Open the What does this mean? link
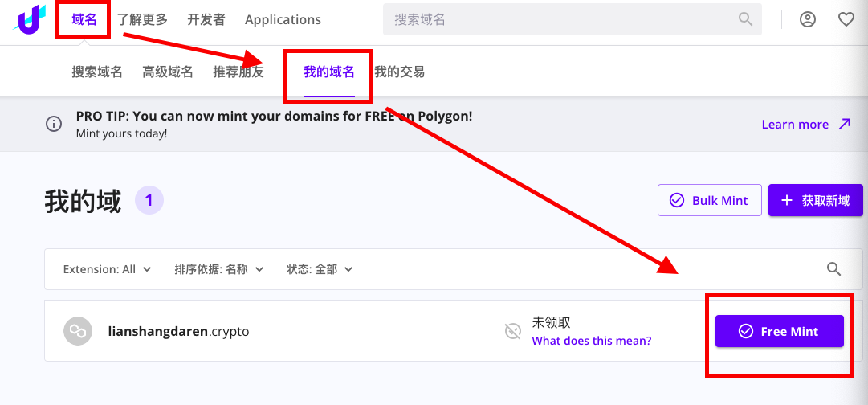Image resolution: width=868 pixels, height=405 pixels. (592, 340)
